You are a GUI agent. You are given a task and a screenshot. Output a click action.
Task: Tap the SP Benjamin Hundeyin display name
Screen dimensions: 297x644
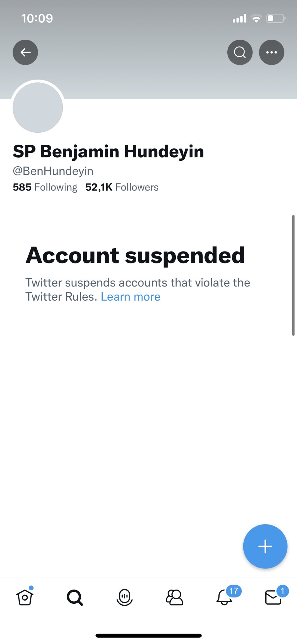tap(108, 152)
